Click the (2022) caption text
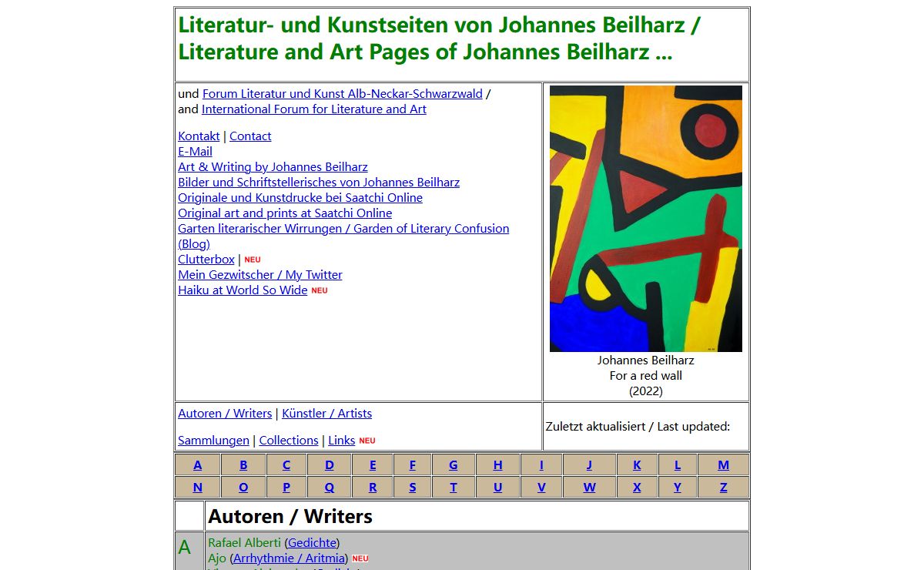The image size is (924, 570). [x=646, y=391]
